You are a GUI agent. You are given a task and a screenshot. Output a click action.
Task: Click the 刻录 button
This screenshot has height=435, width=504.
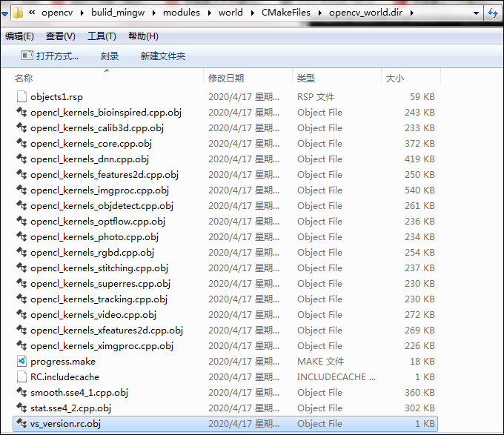(x=109, y=56)
